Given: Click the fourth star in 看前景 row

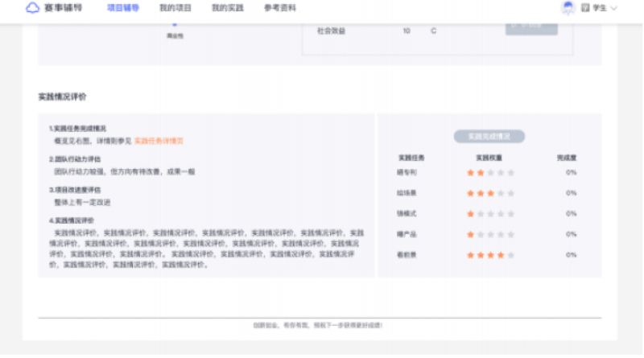Looking at the screenshot, I should (x=501, y=255).
